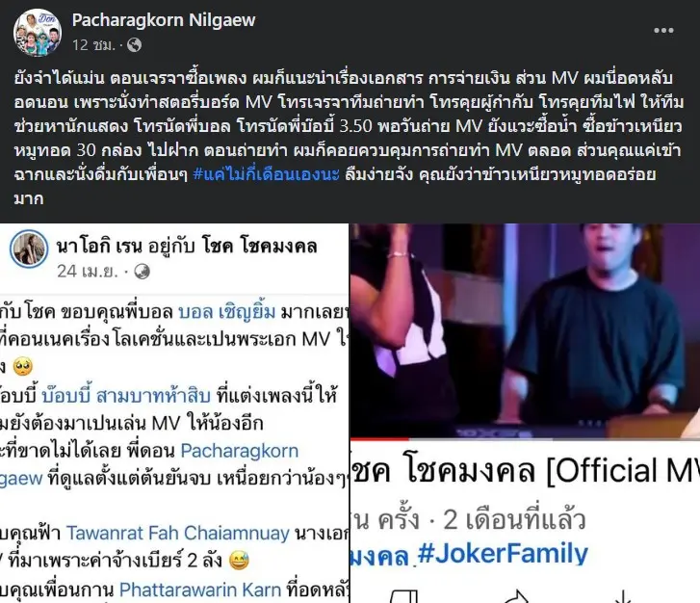Click the globe icon next to 24 เม.ย.

142,272
